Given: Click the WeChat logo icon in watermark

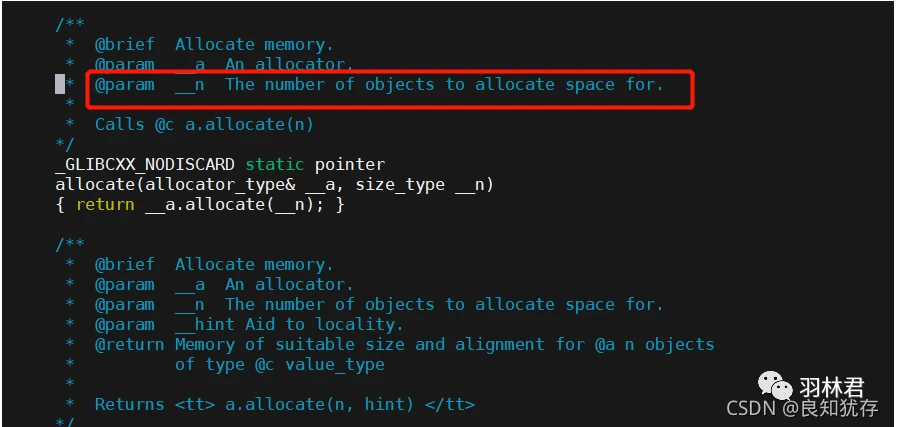Looking at the screenshot, I should click(776, 385).
